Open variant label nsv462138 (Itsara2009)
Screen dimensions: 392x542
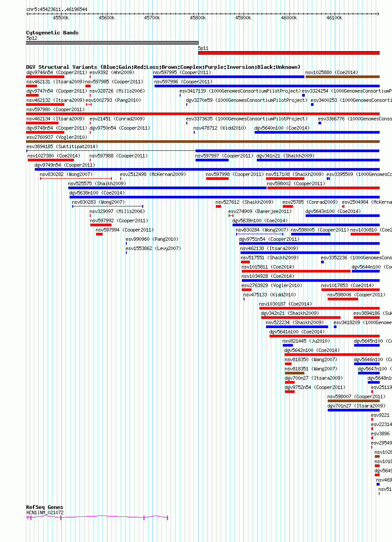[x=269, y=248]
